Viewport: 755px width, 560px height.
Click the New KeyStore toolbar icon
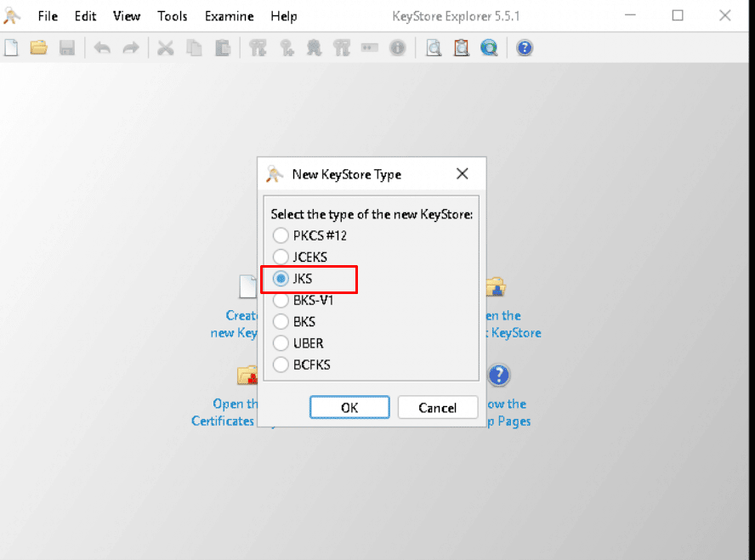coord(11,48)
